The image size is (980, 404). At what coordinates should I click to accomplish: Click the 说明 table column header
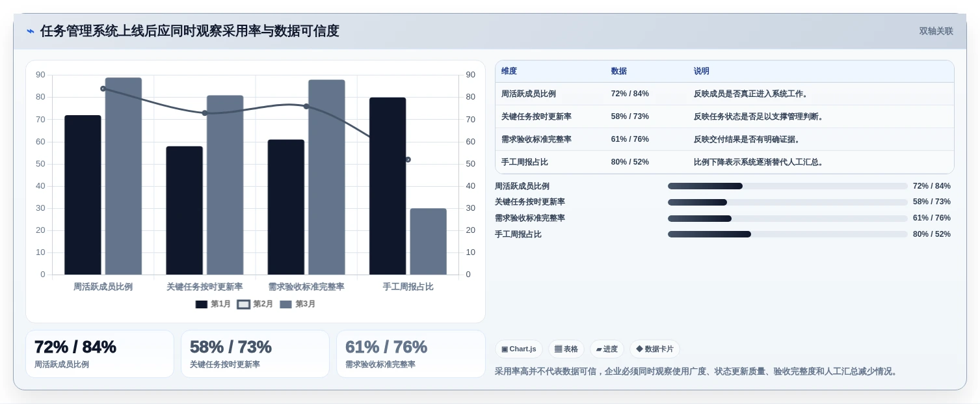[x=702, y=71]
